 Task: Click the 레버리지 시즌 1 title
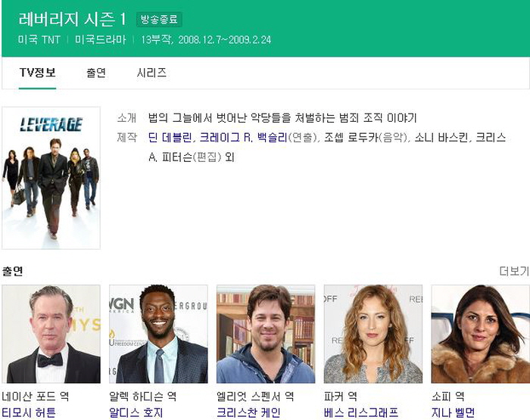(x=73, y=19)
